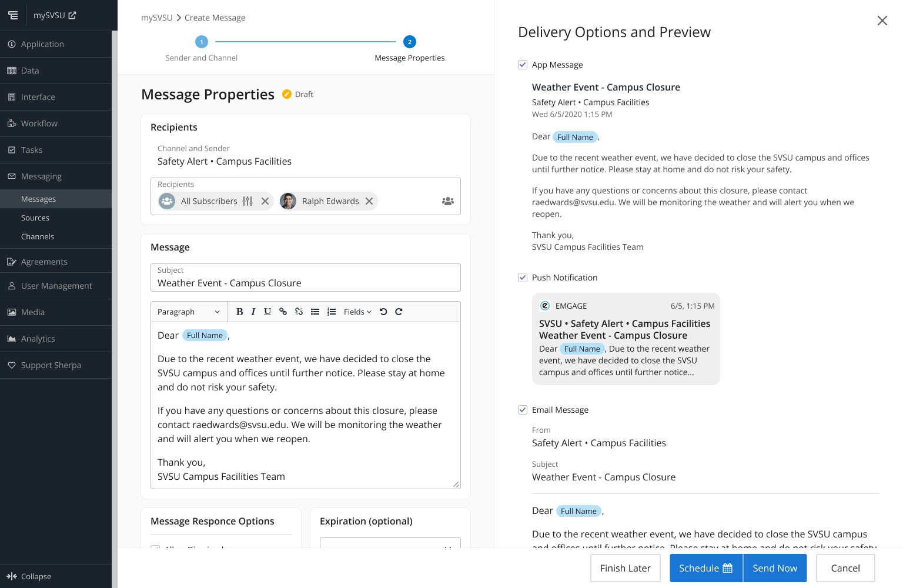The height and width of the screenshot is (588, 903).
Task: Grab the editor resize handle
Action: click(456, 485)
